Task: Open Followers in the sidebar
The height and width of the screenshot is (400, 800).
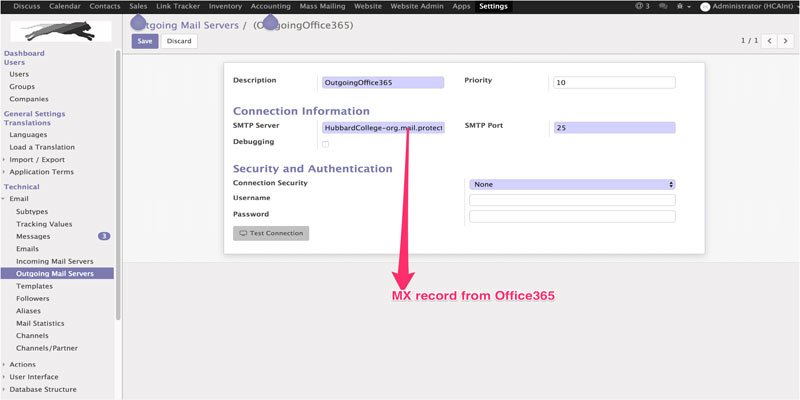Action: (x=33, y=298)
